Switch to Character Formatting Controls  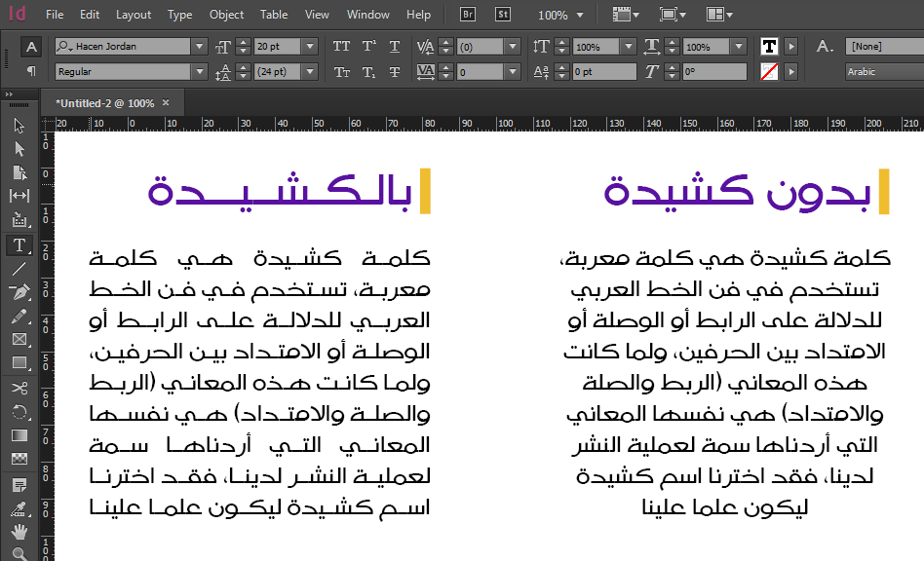pyautogui.click(x=31, y=47)
